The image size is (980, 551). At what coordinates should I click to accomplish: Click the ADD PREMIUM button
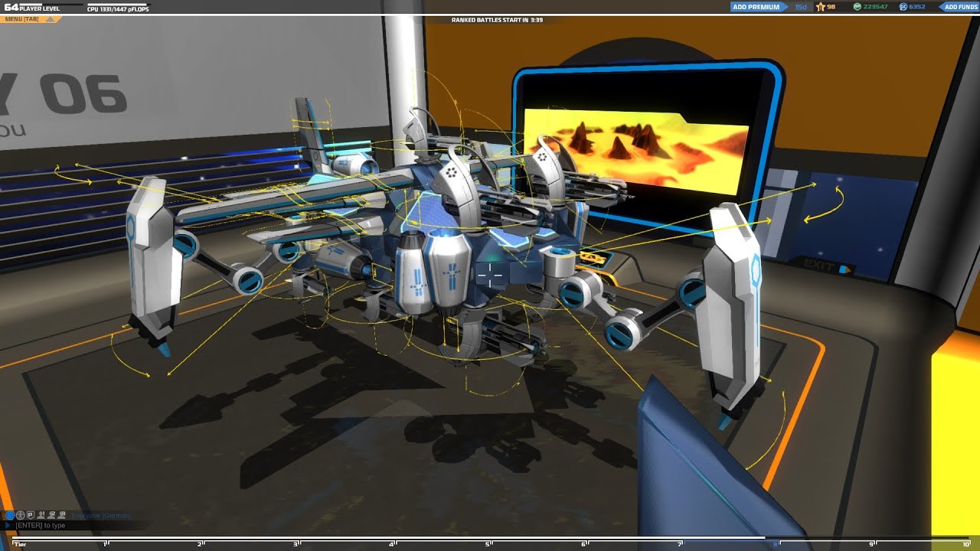757,7
